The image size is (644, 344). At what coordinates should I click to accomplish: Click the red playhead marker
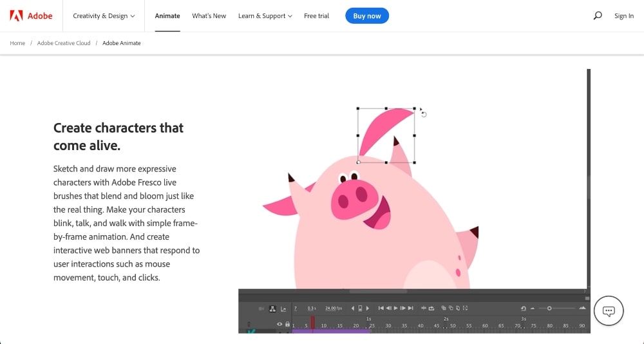pos(312,322)
